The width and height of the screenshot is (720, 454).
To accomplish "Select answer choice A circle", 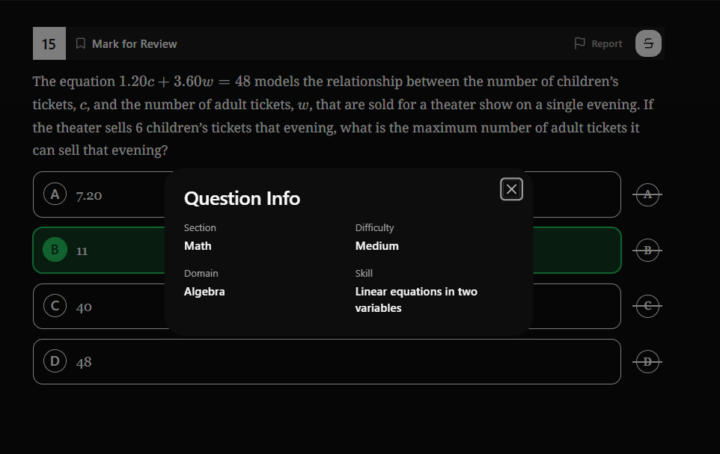I will [x=55, y=194].
